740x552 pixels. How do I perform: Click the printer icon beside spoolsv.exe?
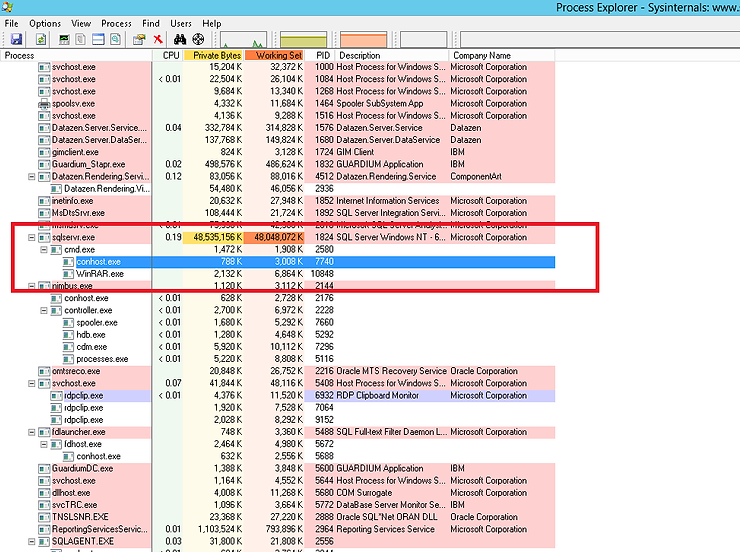point(44,104)
